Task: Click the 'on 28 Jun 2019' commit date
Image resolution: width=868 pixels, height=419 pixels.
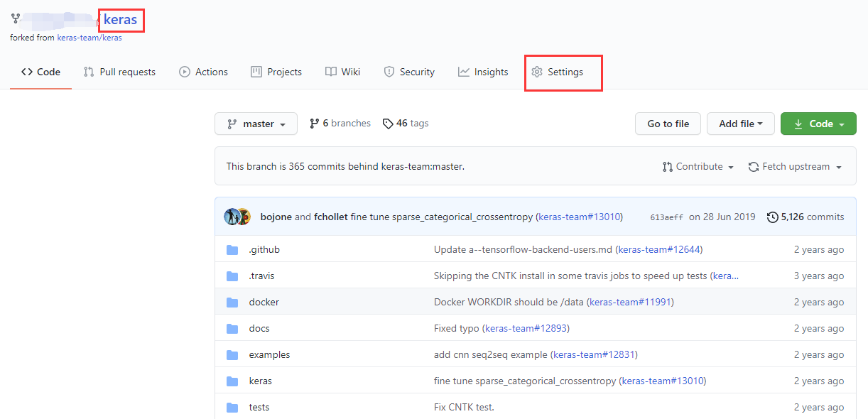Action: pyautogui.click(x=722, y=217)
